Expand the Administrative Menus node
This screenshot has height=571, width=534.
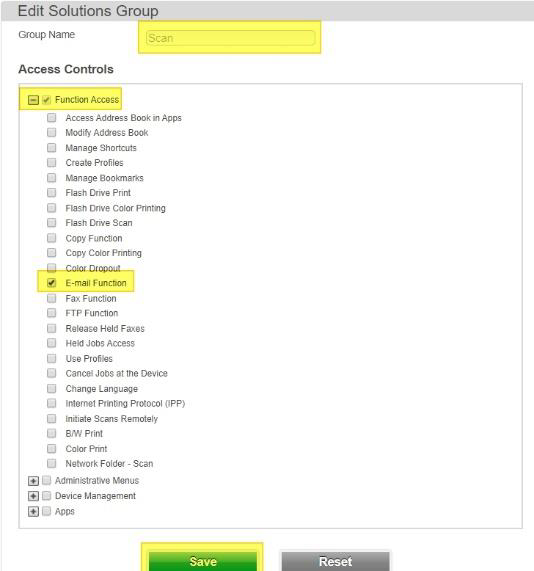click(33, 481)
